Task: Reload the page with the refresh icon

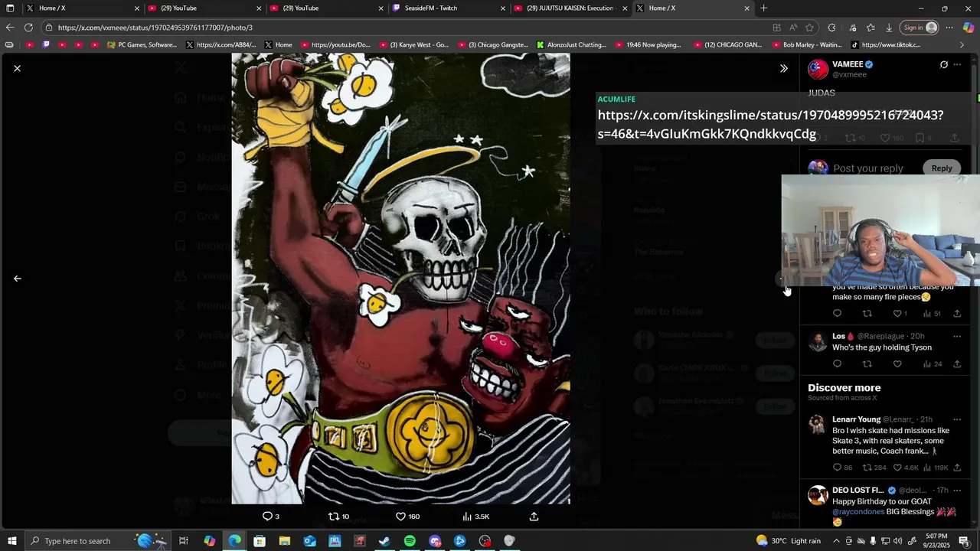Action: [x=28, y=28]
